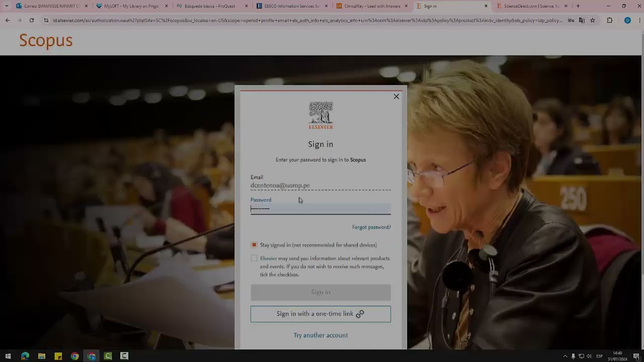This screenshot has height=362, width=644.
Task: Bookmark this page with the star icon
Action: tap(593, 20)
